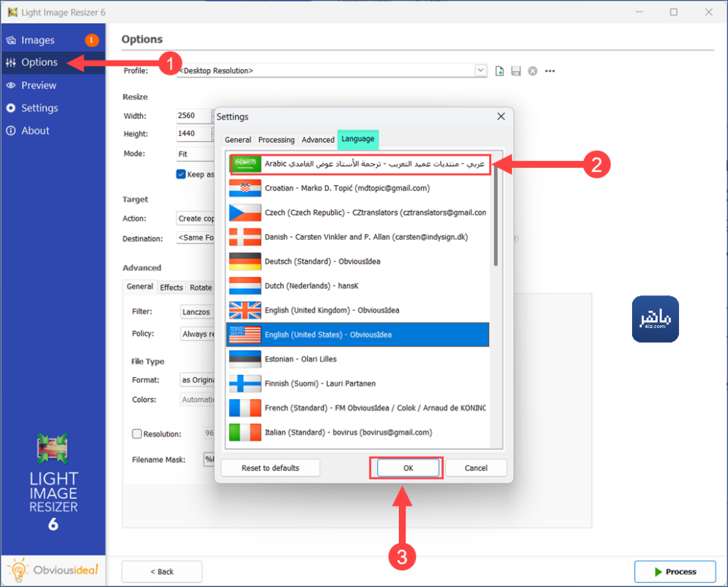Open the Images section in sidebar
Screen dimensions: 728x587
[38, 40]
